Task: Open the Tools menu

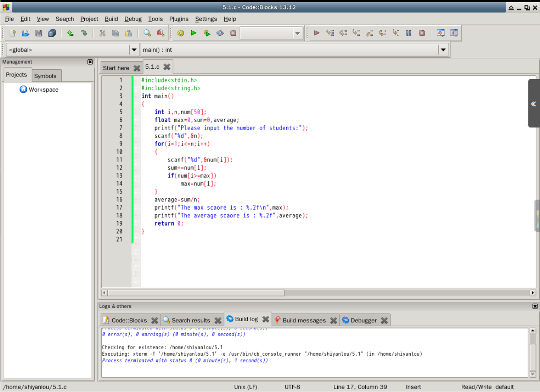Action: coord(155,19)
